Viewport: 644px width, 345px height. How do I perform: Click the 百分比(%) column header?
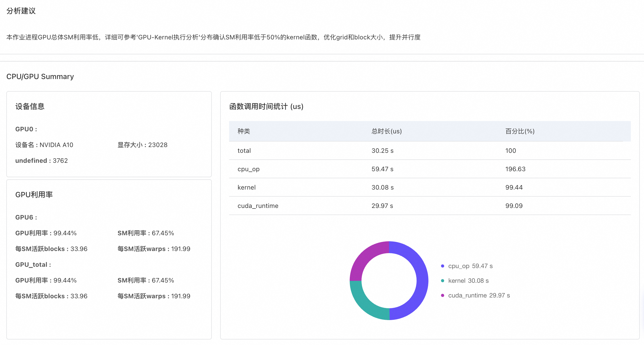[x=520, y=131]
